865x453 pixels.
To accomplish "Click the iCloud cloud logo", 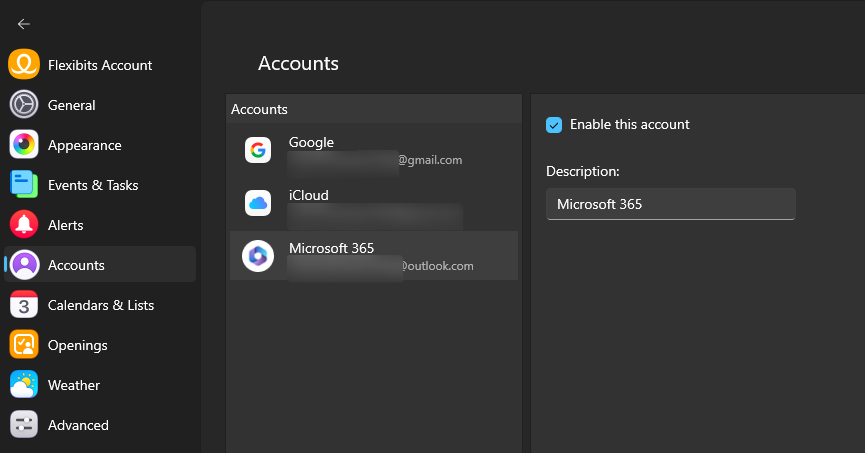I will click(x=258, y=203).
